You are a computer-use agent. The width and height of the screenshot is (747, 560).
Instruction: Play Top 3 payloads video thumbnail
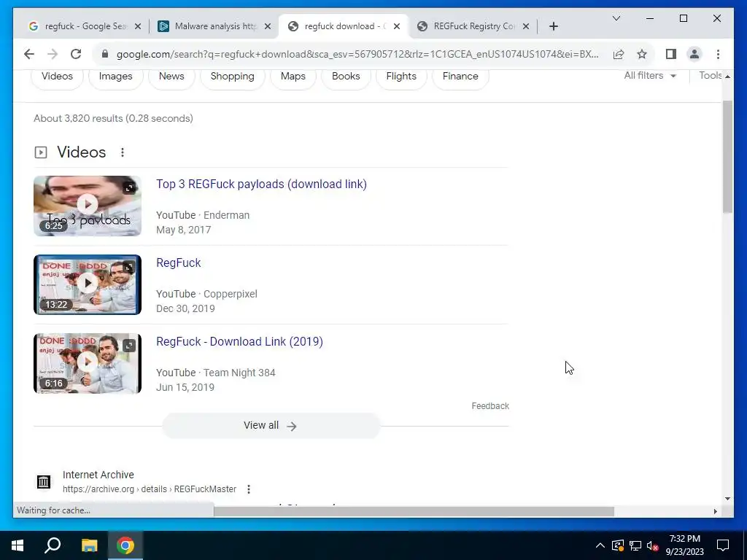click(88, 206)
